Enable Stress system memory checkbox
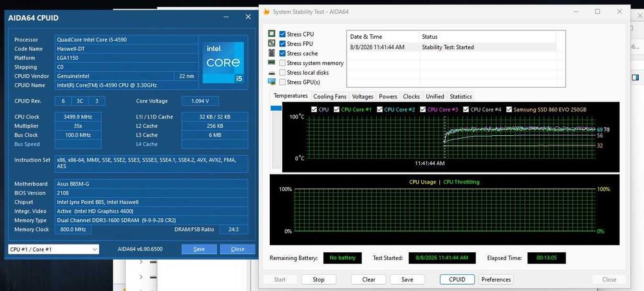 pos(282,63)
